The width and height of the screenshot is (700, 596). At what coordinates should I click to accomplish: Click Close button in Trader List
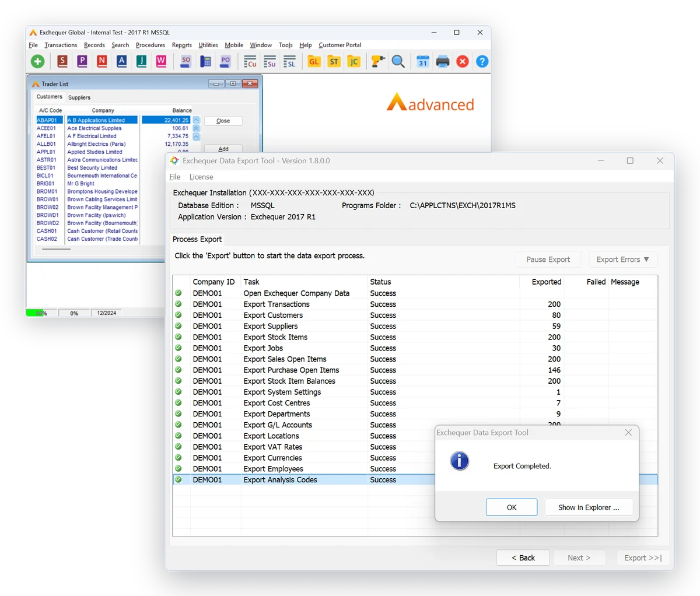(x=223, y=121)
